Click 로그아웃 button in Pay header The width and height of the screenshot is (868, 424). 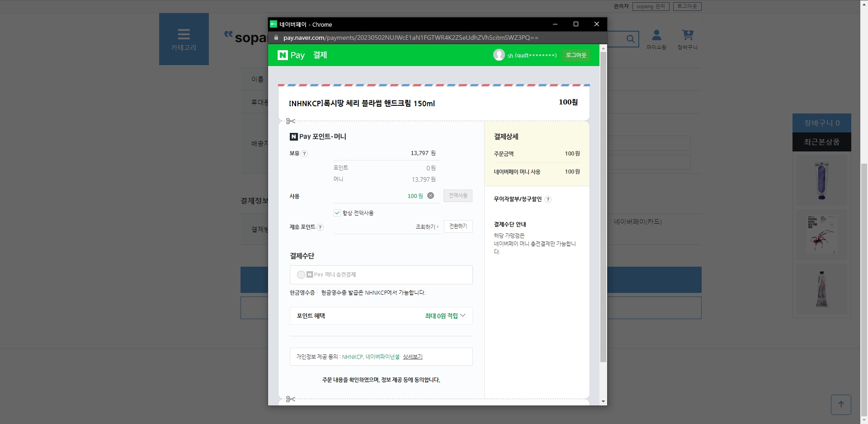point(576,55)
